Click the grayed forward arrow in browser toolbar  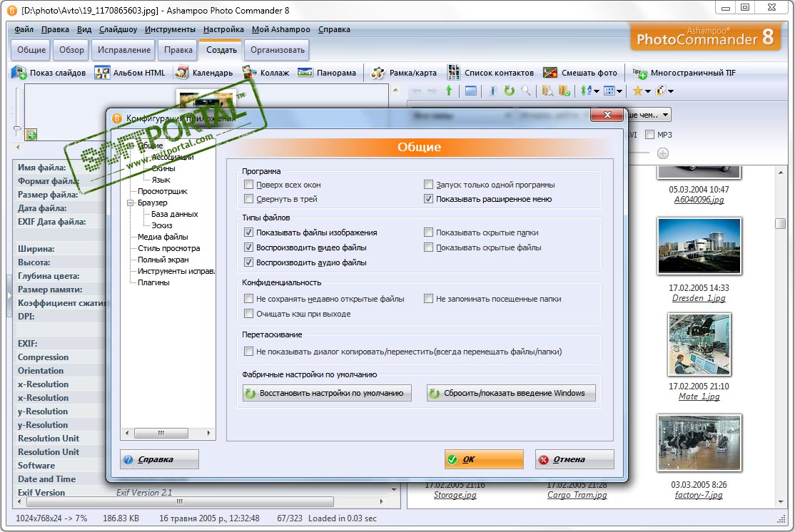tap(432, 91)
